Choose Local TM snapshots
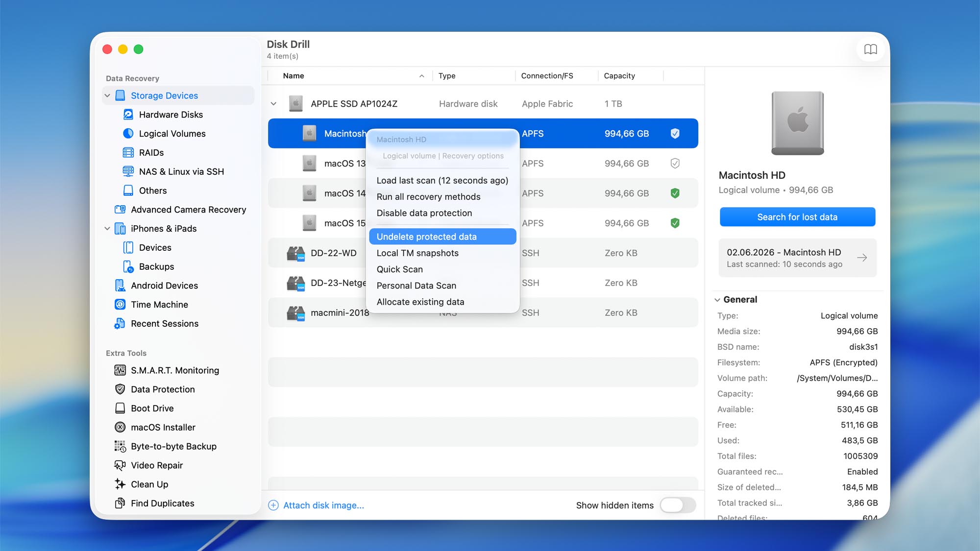 (442, 253)
